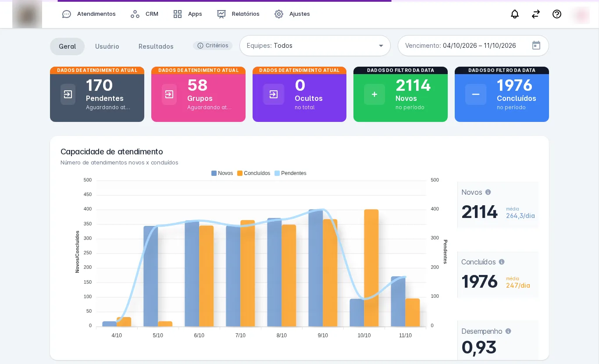Click the Grupos card arrow icon
The image size is (599, 364).
pos(169,94)
